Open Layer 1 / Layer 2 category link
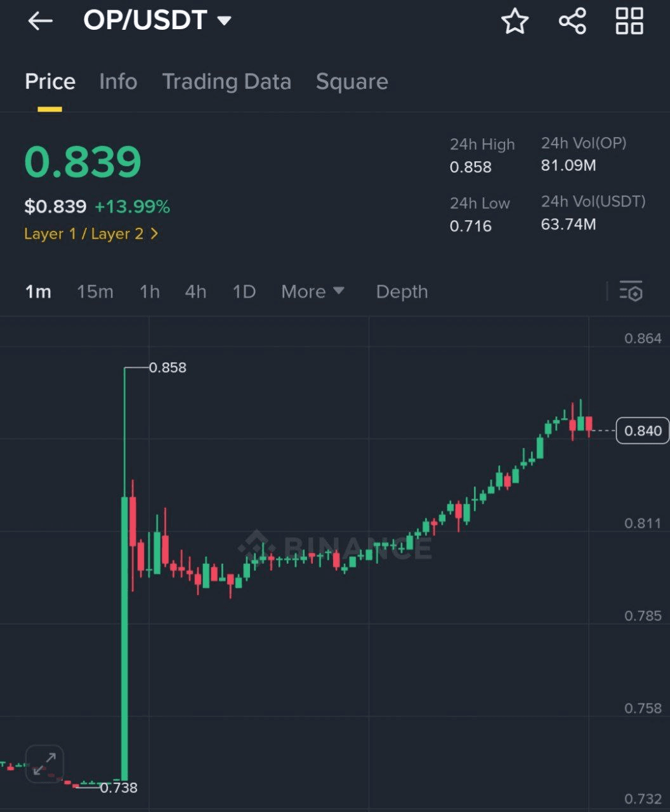 (91, 234)
